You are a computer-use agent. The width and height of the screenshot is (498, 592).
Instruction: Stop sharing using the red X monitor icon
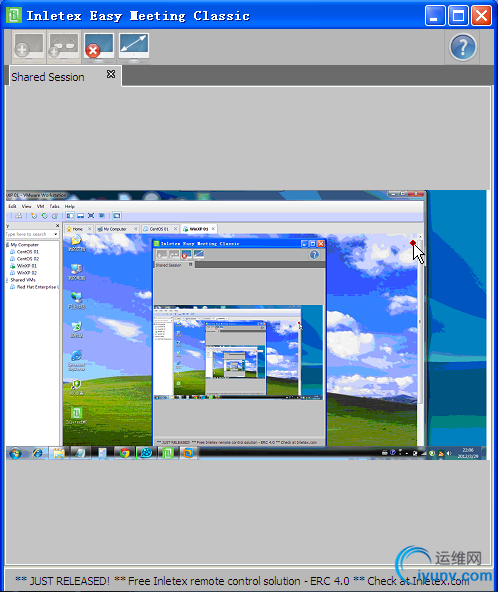98,47
